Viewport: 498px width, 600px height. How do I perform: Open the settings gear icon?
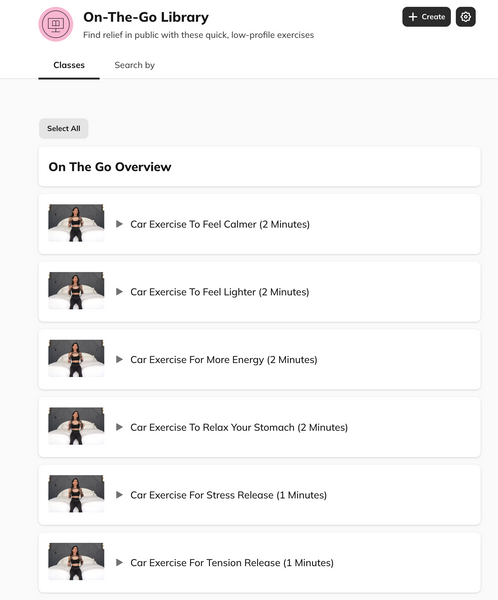465,17
